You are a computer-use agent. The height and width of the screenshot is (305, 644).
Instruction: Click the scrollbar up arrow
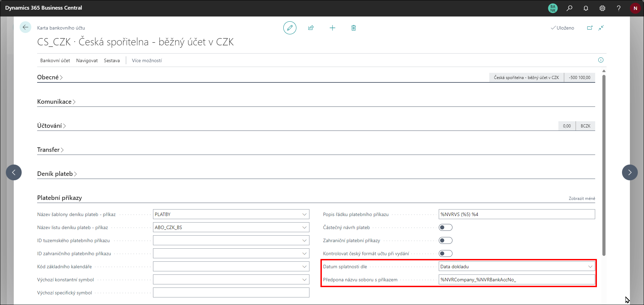click(x=604, y=71)
